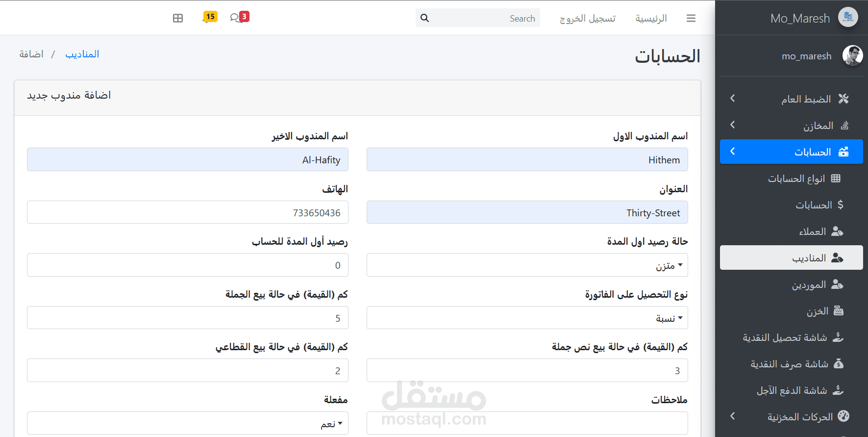Open شاشة صرف النقدية sidebar item
This screenshot has width=868, height=437.
tap(792, 364)
